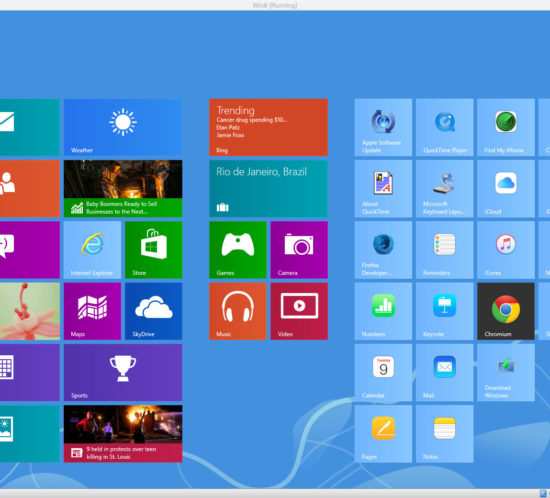
Task: Launch Internet Explorer tile
Action: pos(92,250)
